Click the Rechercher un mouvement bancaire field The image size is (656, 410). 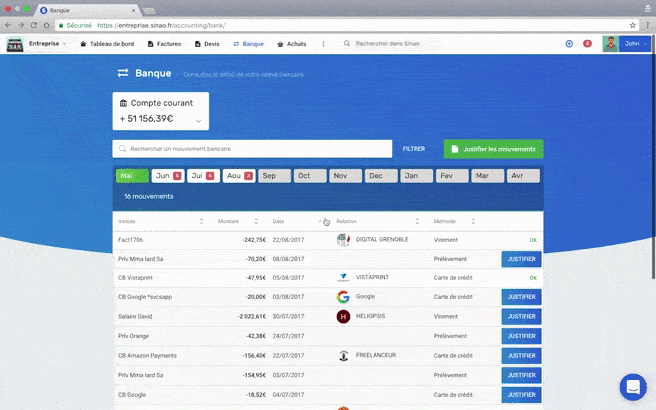pos(252,149)
